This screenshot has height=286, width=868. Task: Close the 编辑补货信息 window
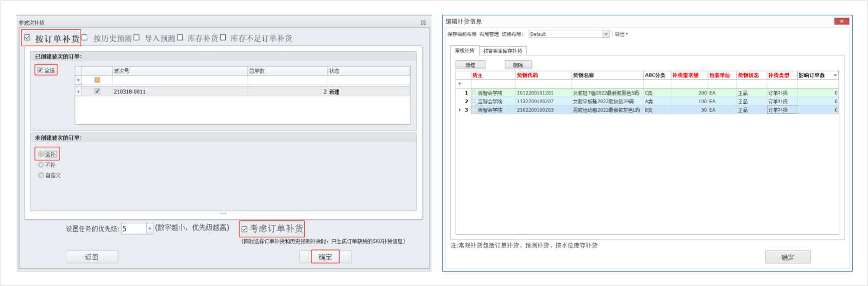(x=841, y=21)
